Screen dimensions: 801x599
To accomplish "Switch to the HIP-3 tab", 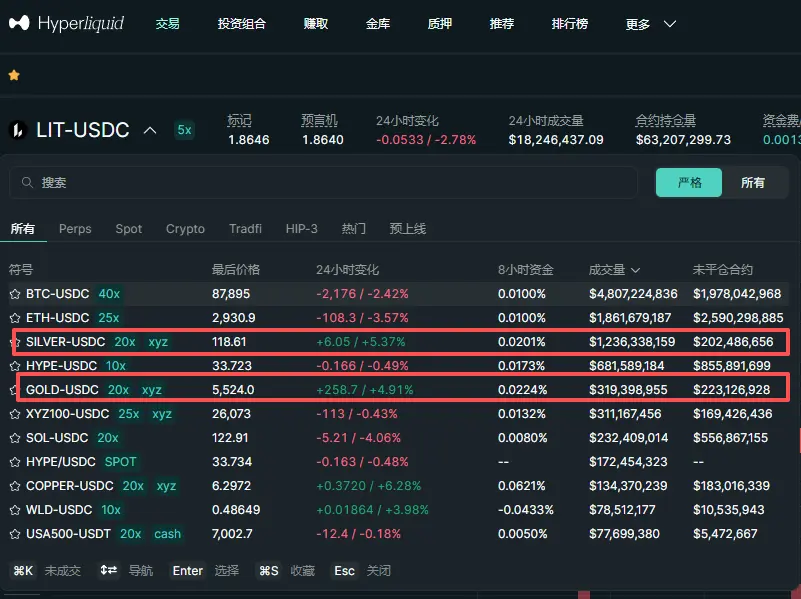I will click(302, 229).
